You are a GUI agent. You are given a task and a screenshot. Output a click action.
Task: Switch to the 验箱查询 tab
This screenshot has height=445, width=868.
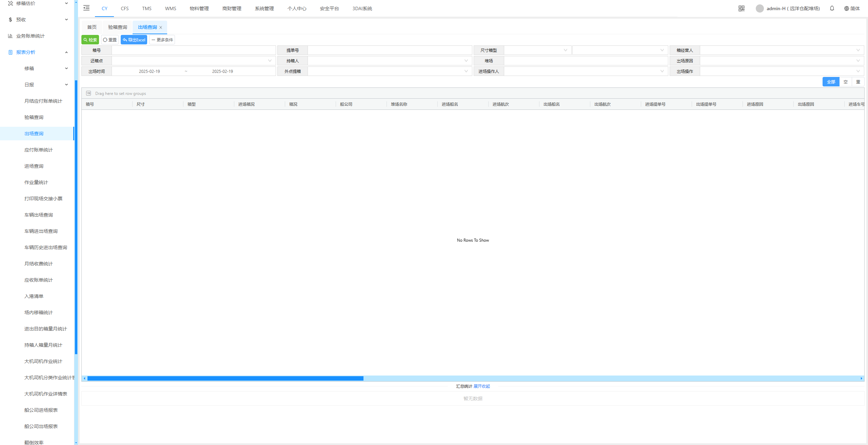point(117,27)
